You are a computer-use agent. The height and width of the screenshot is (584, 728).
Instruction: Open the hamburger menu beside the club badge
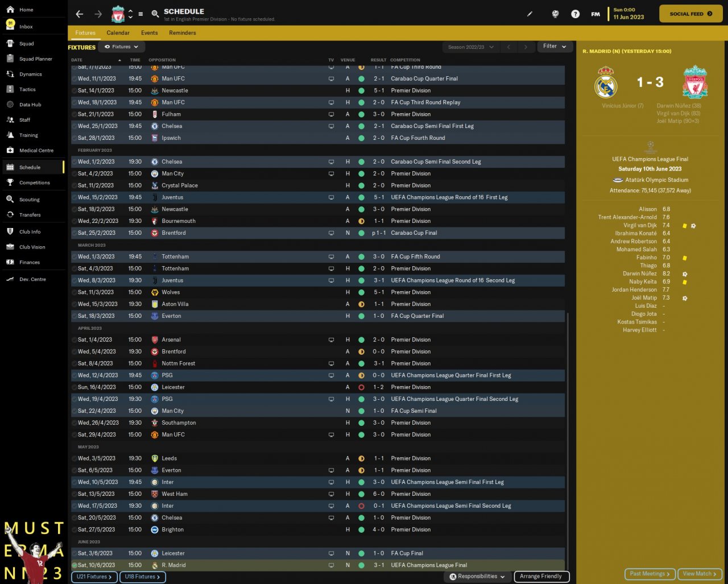pyautogui.click(x=140, y=14)
